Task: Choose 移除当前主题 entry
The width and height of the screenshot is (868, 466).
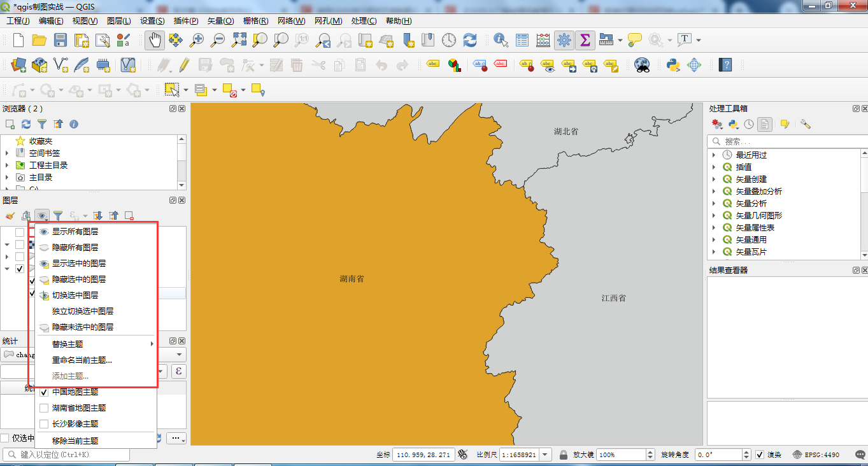Action: pyautogui.click(x=96, y=441)
